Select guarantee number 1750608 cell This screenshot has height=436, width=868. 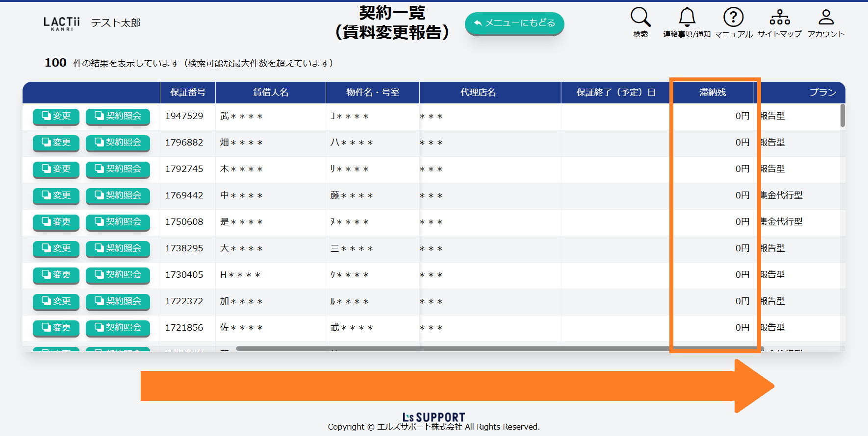click(184, 222)
